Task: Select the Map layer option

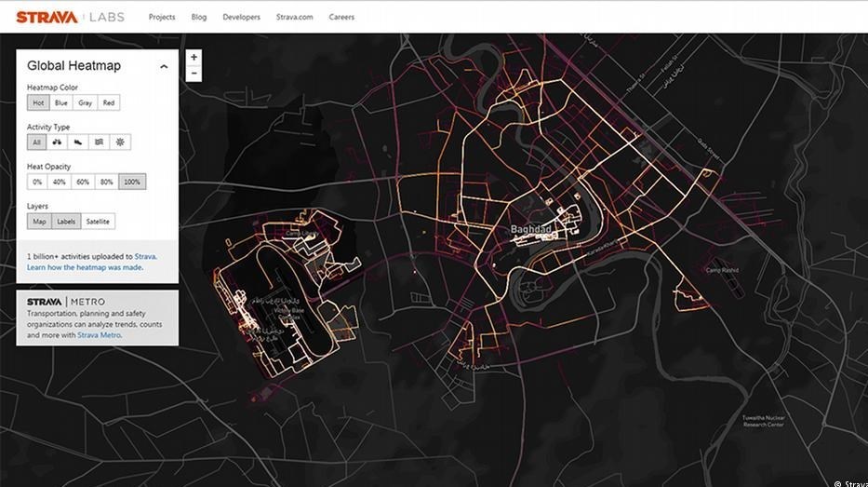Action: (39, 222)
